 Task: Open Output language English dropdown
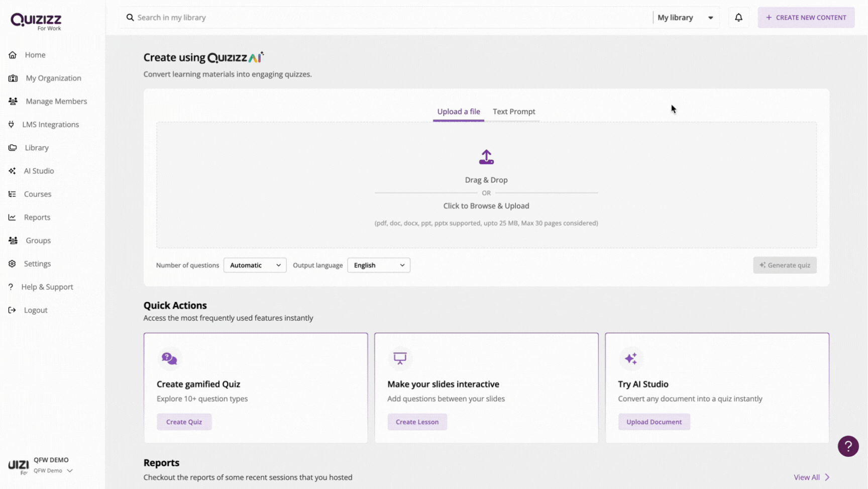tap(379, 265)
